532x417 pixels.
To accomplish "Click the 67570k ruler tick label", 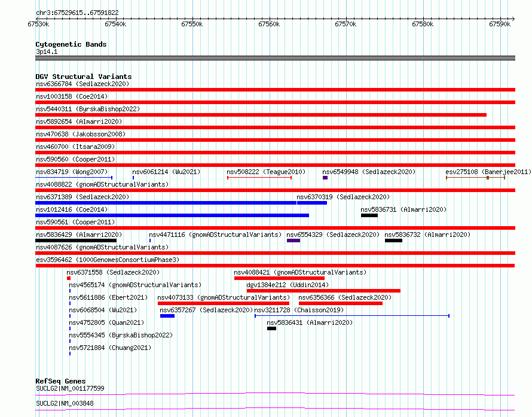I will click(346, 24).
